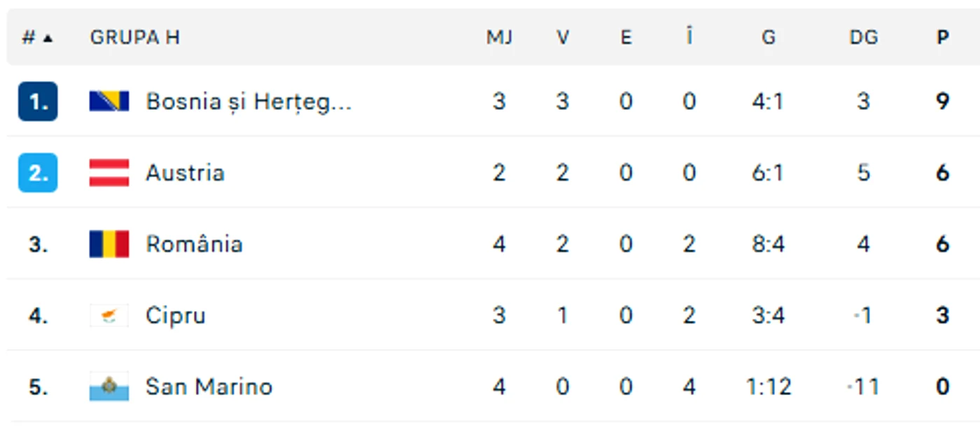This screenshot has height=428, width=980.
Task: Sort table by E column header
Action: (626, 37)
